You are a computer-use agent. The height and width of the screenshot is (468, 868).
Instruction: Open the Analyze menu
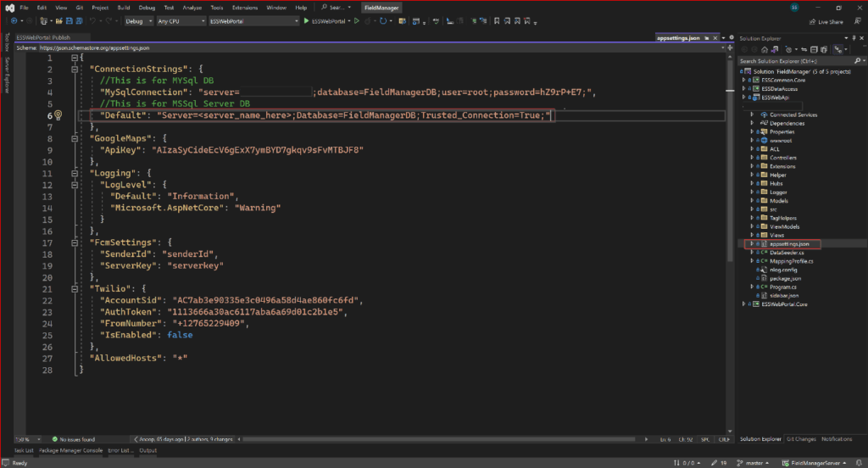pyautogui.click(x=192, y=8)
